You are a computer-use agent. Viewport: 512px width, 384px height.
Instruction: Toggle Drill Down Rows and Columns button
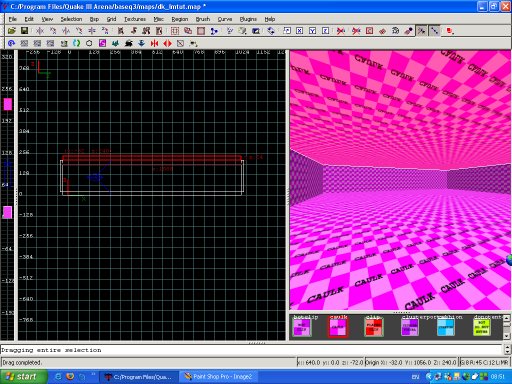[434, 31]
